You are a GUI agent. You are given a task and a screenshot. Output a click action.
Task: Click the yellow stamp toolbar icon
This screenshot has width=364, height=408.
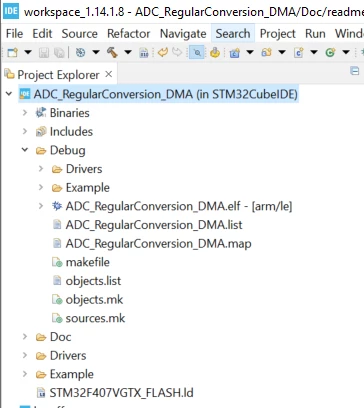coord(215,52)
